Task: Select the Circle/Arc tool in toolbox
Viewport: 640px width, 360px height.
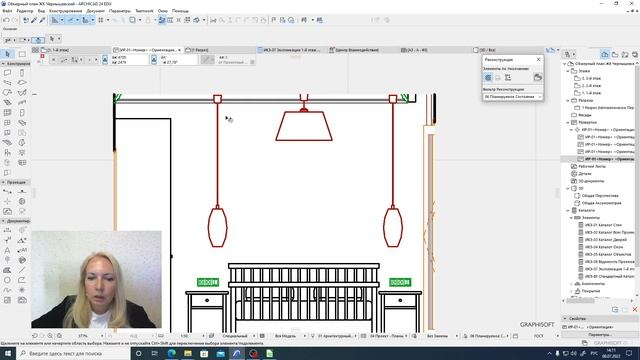Action: (7, 280)
